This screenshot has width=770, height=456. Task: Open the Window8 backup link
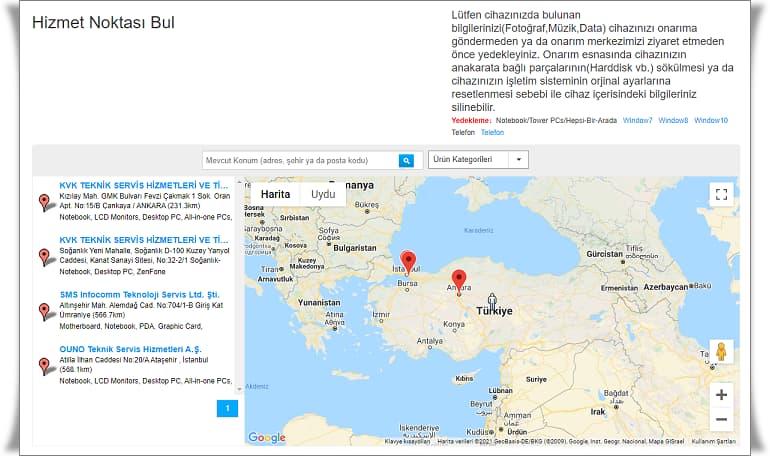click(x=673, y=120)
